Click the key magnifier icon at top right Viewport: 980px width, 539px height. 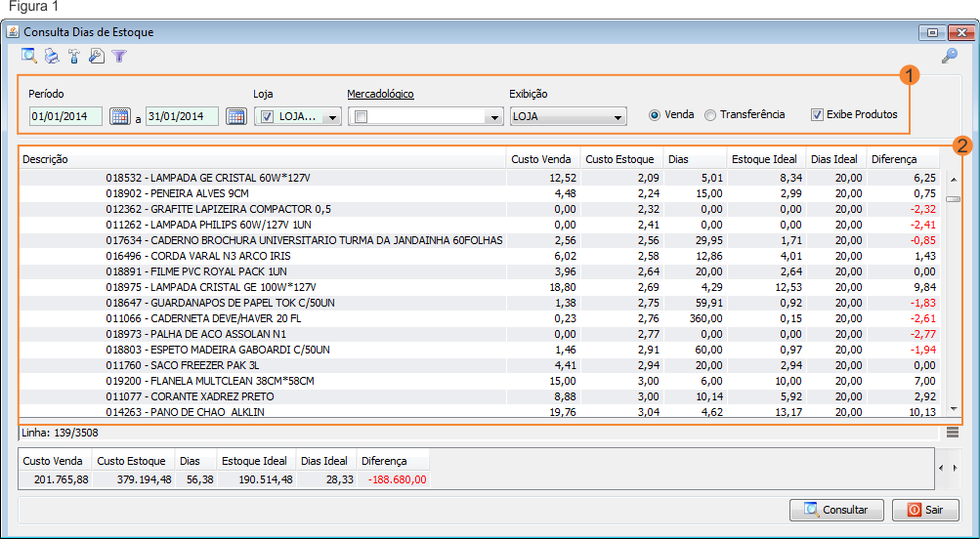[950, 57]
